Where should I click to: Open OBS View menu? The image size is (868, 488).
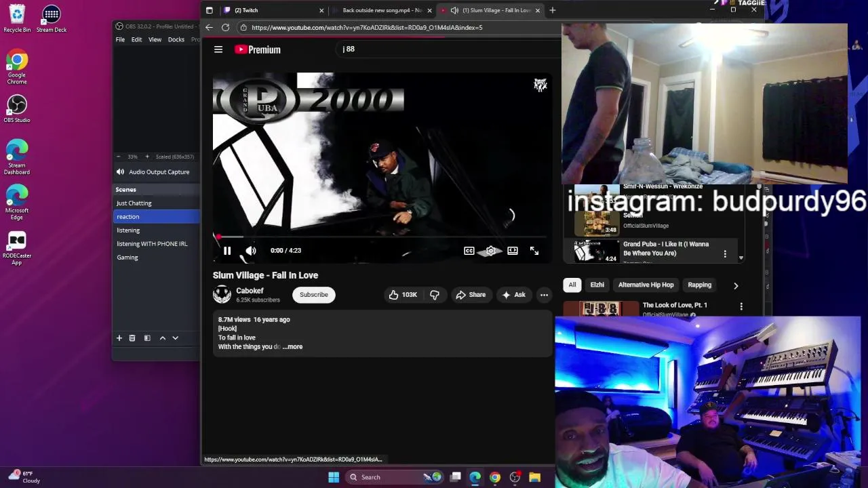point(155,39)
